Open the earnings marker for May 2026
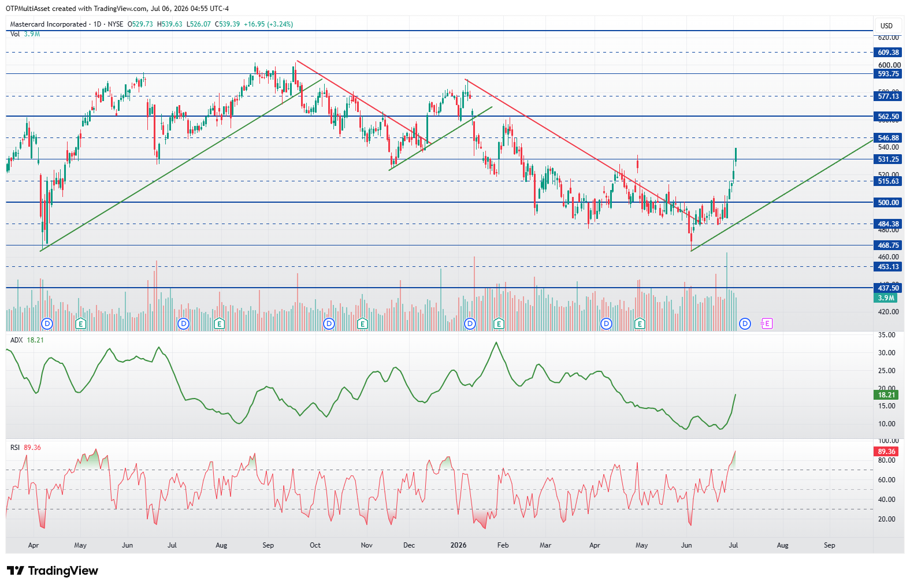Screen dimensions: 910x588 640,323
